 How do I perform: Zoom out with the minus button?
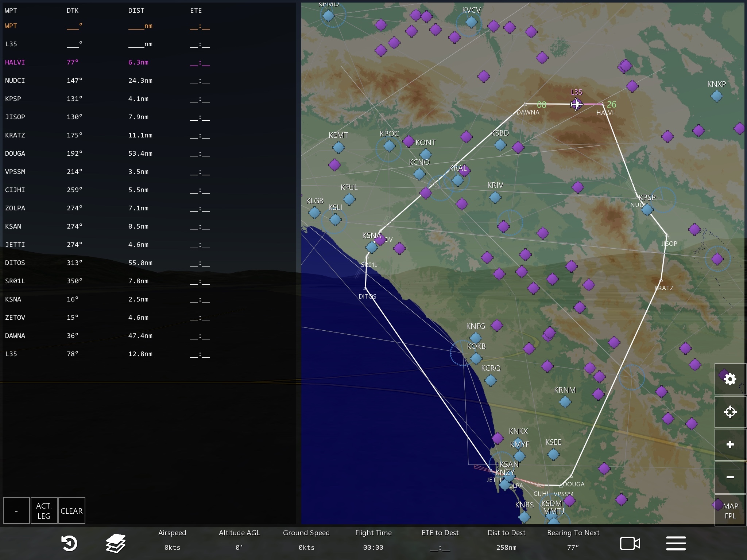[x=730, y=477]
